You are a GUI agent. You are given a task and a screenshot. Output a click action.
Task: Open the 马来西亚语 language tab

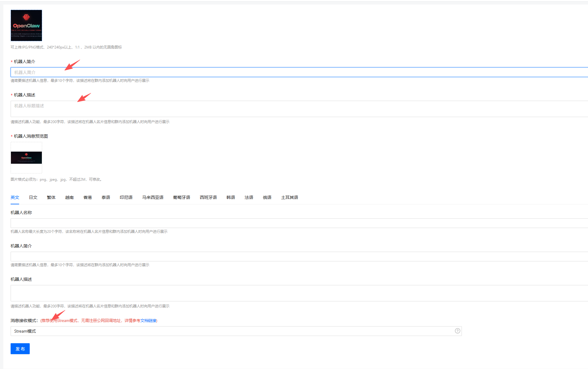[153, 197]
